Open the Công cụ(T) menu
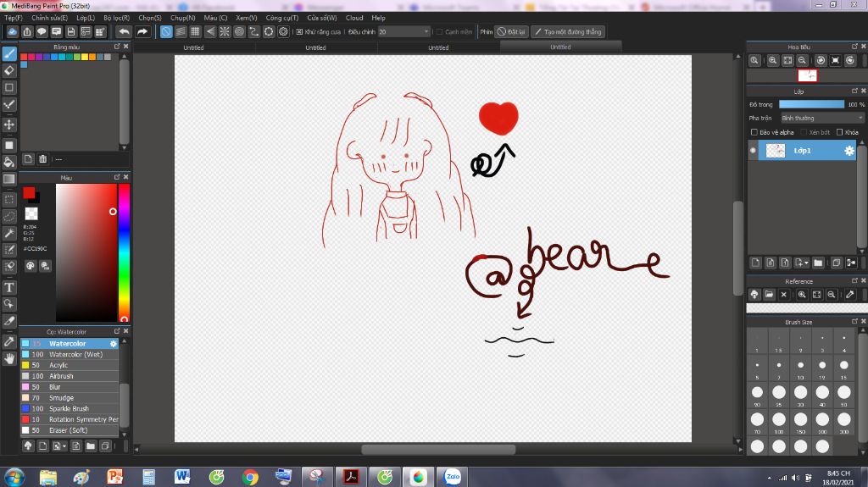Screen dimensions: 868x487 pyautogui.click(x=281, y=18)
